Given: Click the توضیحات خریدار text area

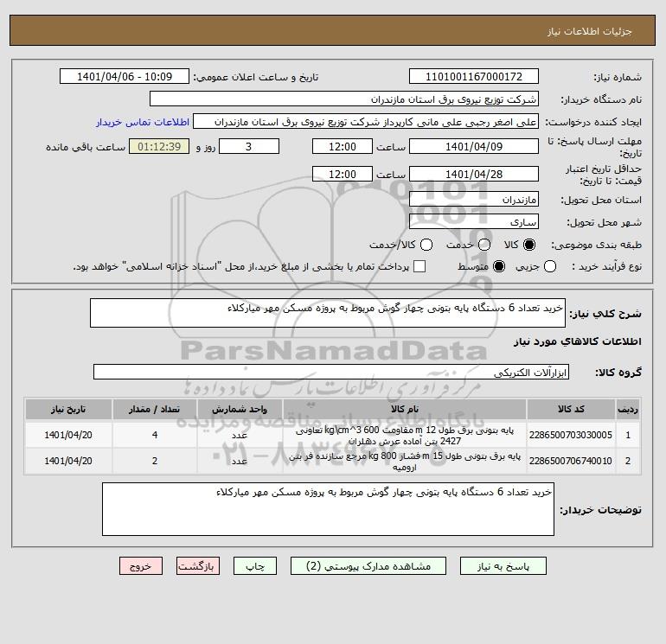Looking at the screenshot, I should tap(328, 509).
